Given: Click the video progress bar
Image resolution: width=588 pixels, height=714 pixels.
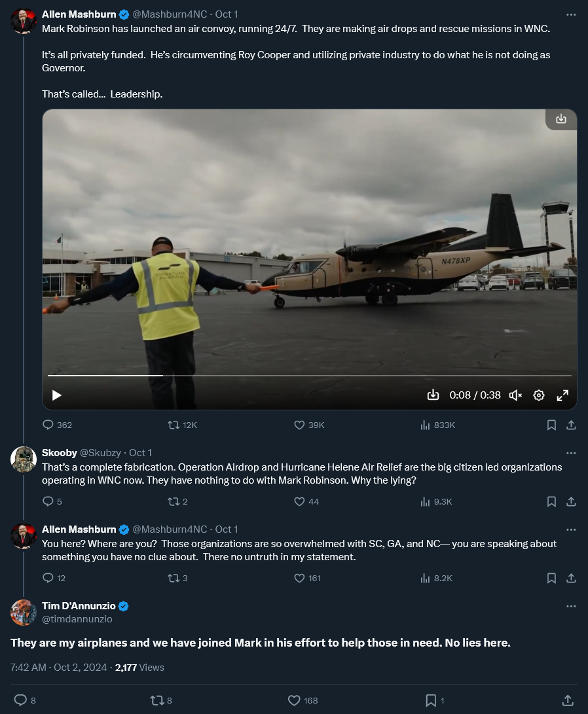Looking at the screenshot, I should (310, 376).
